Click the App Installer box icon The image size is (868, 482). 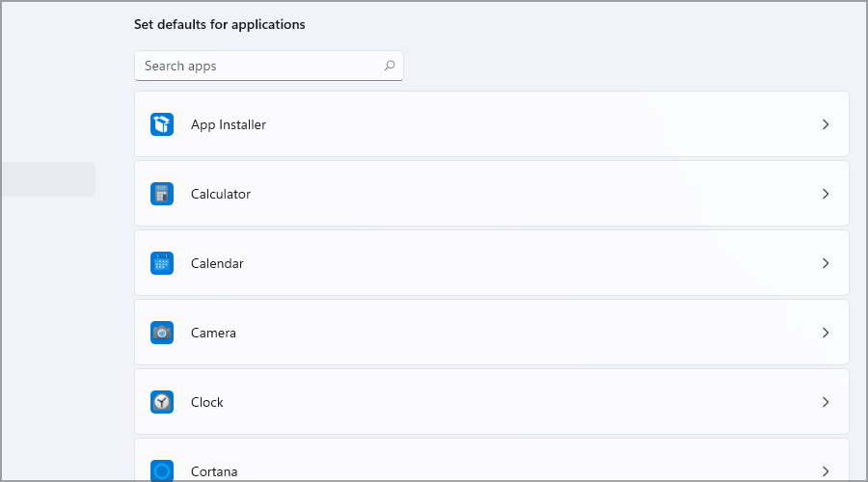pyautogui.click(x=162, y=124)
